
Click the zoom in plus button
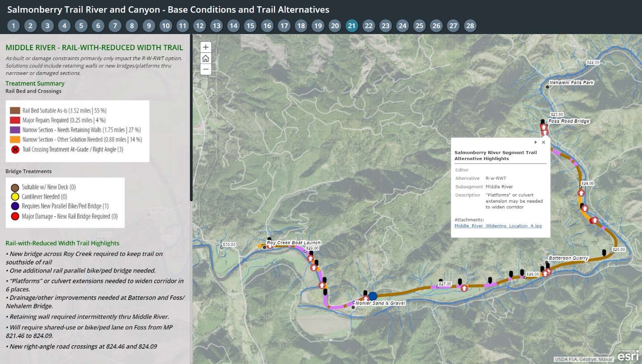coord(205,47)
